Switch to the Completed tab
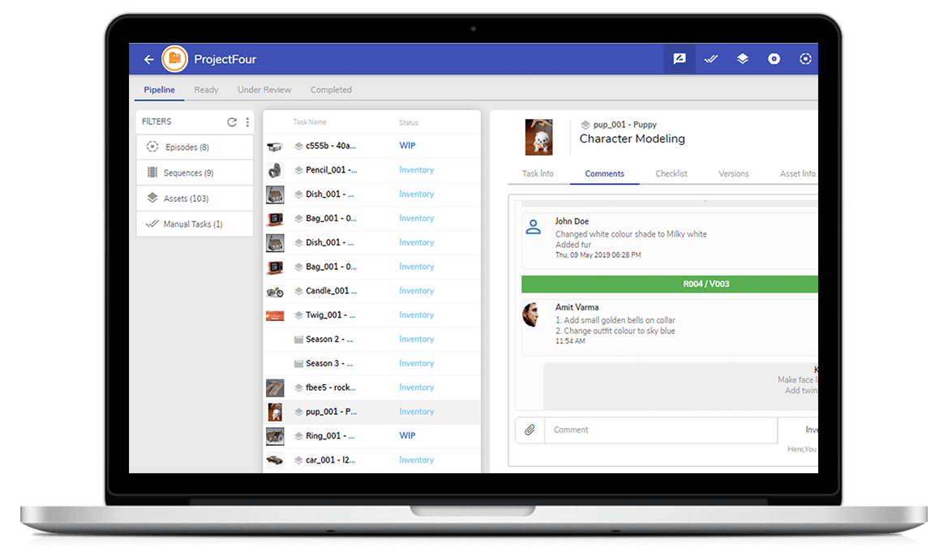The height and width of the screenshot is (560, 948). pos(331,90)
